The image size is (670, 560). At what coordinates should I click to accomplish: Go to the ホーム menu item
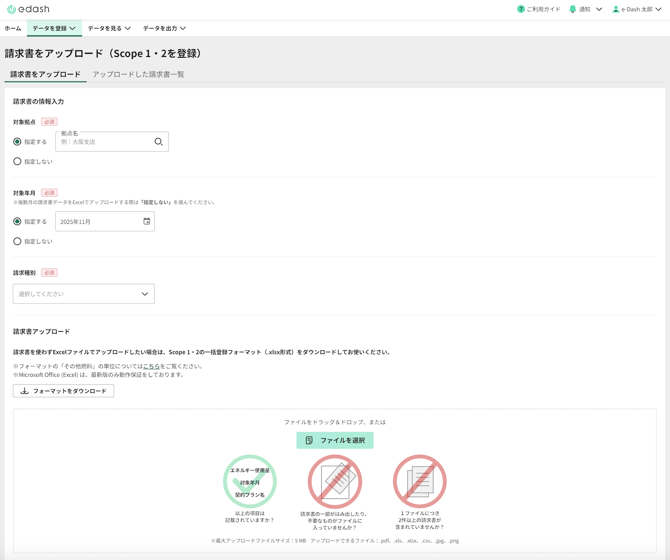[13, 28]
